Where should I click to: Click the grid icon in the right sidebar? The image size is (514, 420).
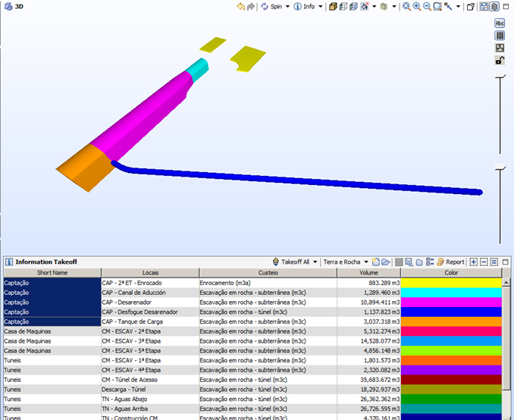pos(500,35)
